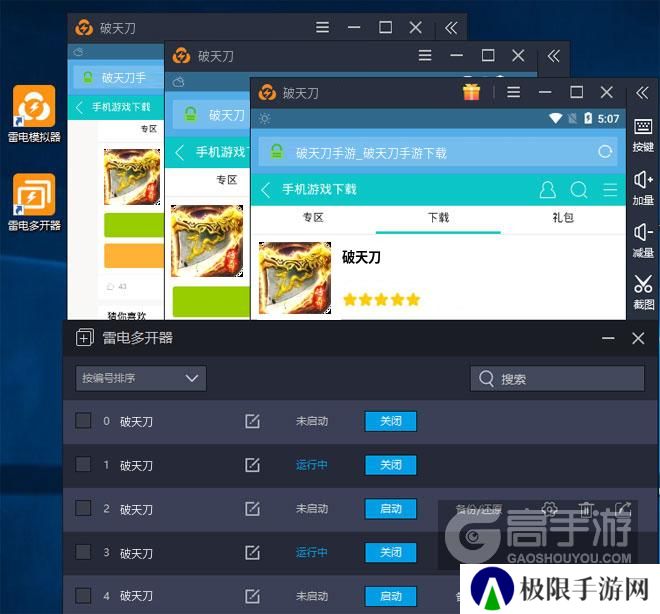Click the 破天刀 game thumbnail in middle window
The width and height of the screenshot is (660, 614).
207,241
